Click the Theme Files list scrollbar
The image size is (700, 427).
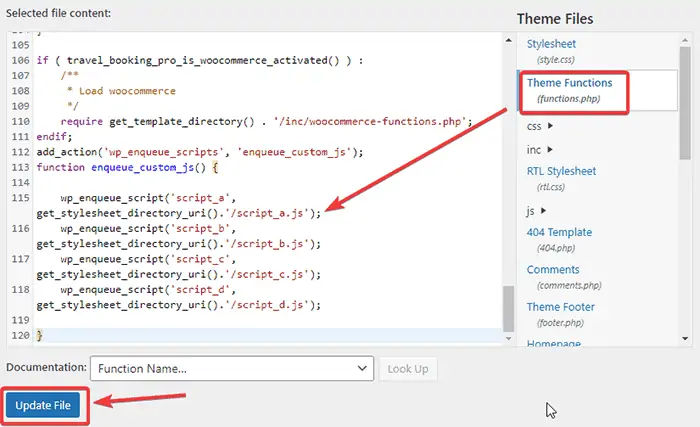(684, 100)
